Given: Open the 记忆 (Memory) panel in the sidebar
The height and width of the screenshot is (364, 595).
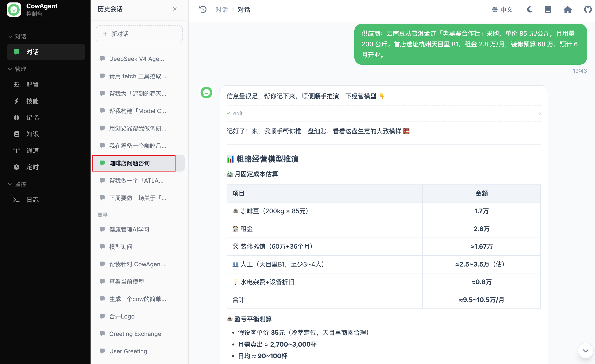Looking at the screenshot, I should pos(32,118).
